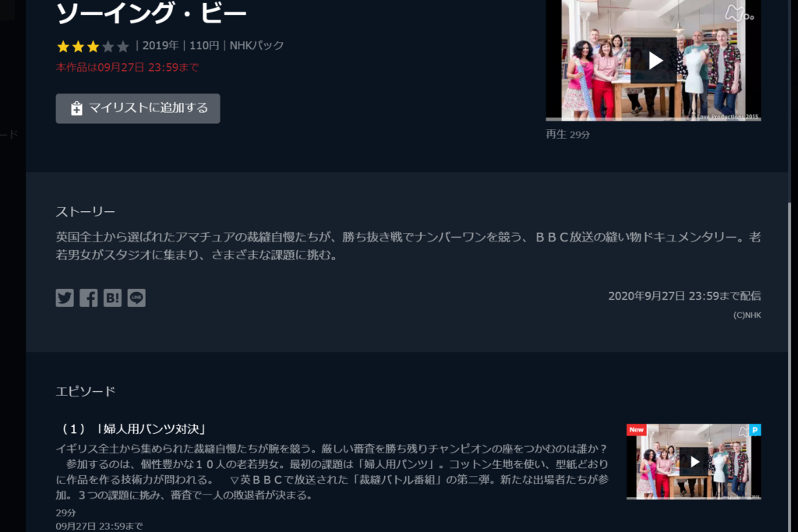Share the show on Twitter
This screenshot has width=798, height=532.
[65, 298]
